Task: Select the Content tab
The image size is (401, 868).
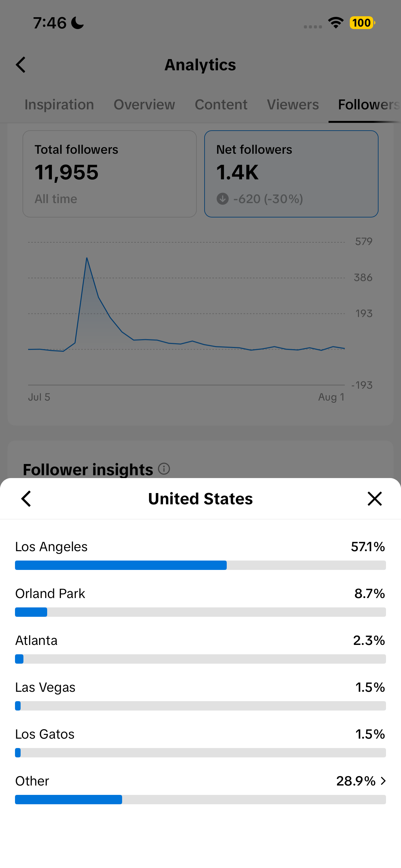Action: coord(221,104)
